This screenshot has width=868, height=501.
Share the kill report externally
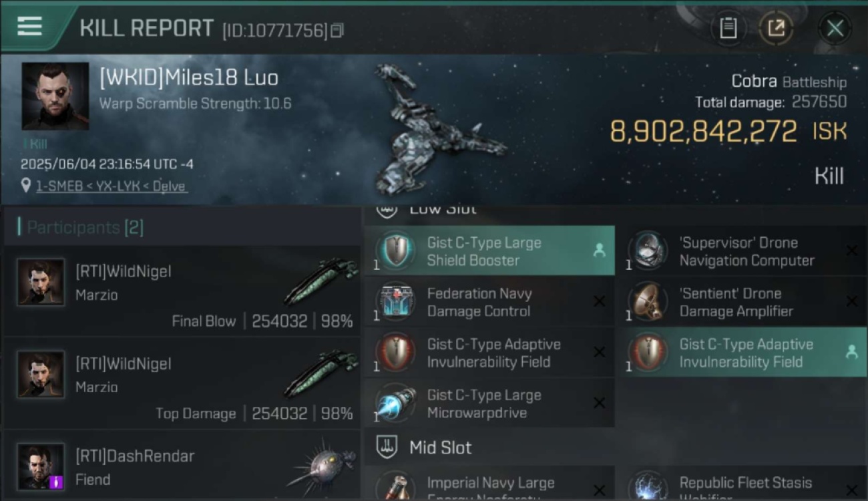click(x=776, y=28)
